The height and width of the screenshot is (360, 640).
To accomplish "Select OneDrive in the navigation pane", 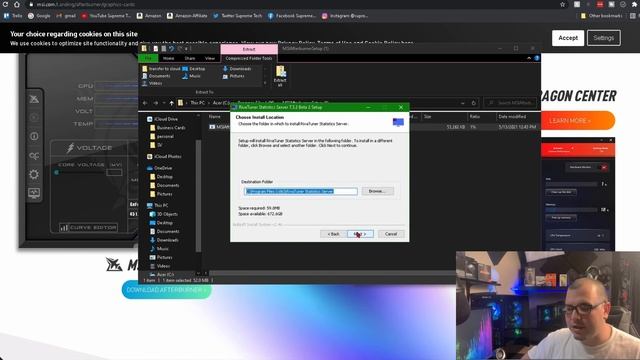I will point(160,168).
